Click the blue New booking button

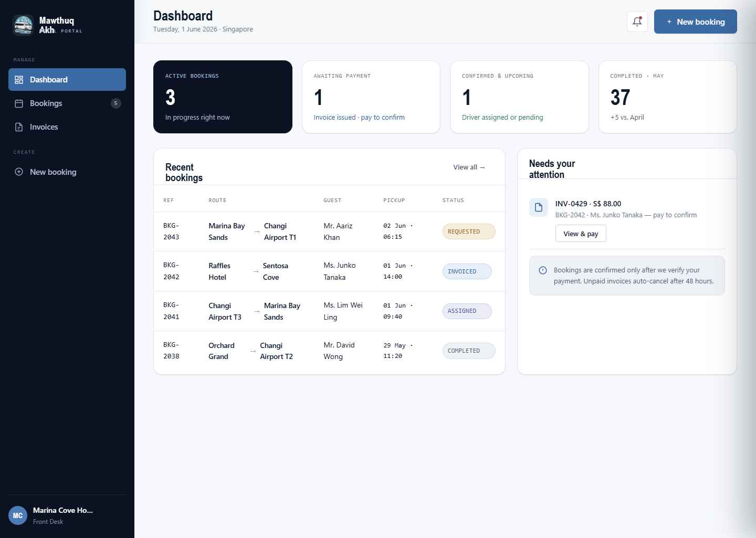695,22
